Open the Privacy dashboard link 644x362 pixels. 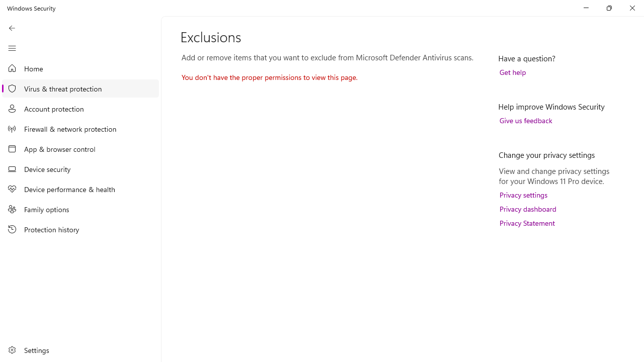click(x=528, y=209)
